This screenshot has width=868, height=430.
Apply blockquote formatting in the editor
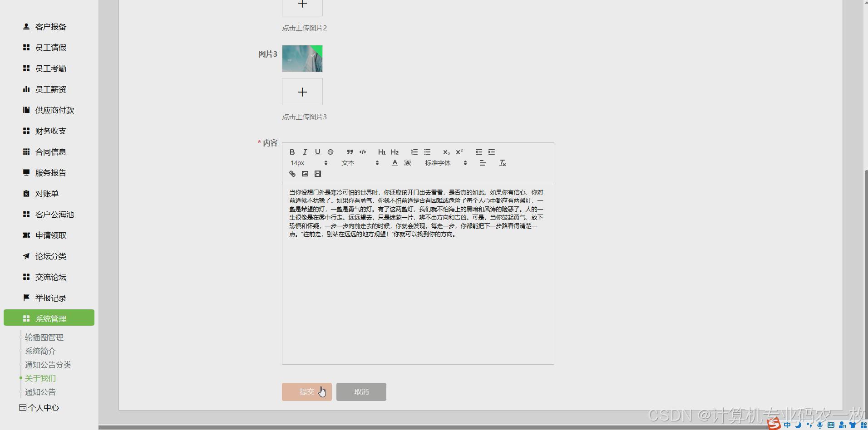coord(349,152)
